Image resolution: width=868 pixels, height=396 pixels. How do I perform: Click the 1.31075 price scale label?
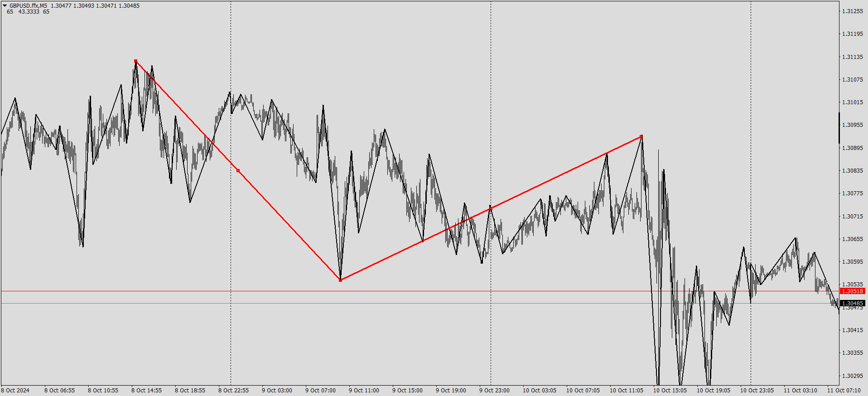pyautogui.click(x=853, y=79)
